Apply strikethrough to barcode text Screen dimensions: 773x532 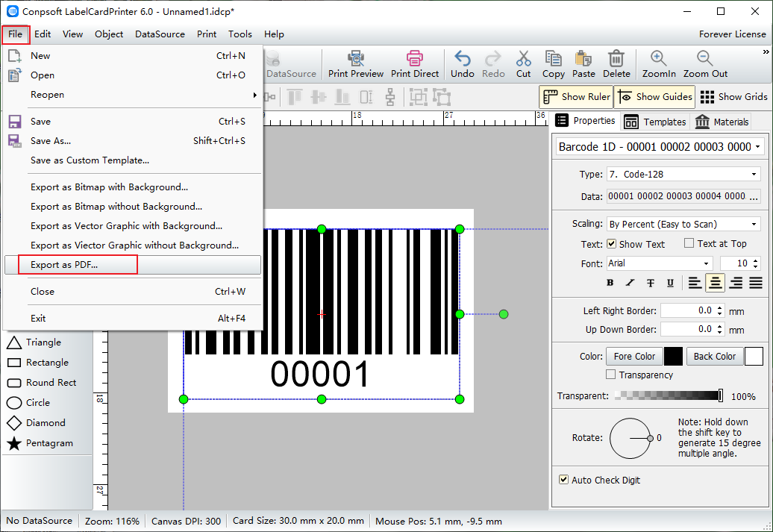click(x=650, y=283)
